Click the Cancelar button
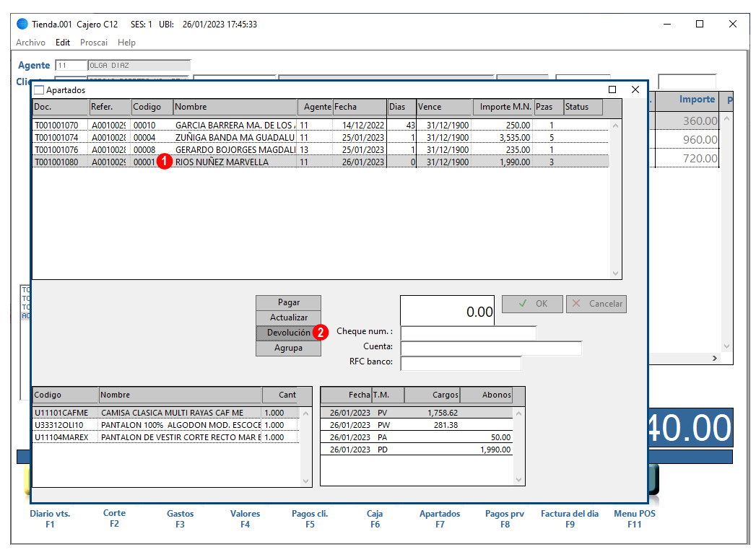 point(596,304)
